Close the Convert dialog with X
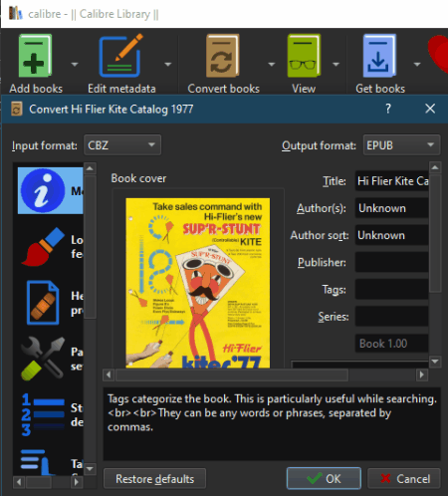Screen dimensions: 448x496 pyautogui.click(x=430, y=109)
